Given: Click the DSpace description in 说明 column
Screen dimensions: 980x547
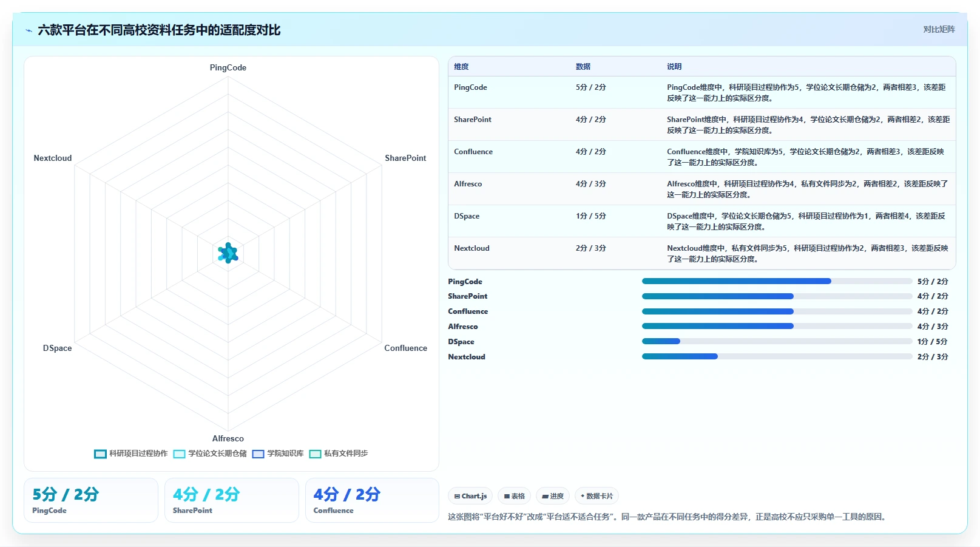Looking at the screenshot, I should 806,222.
